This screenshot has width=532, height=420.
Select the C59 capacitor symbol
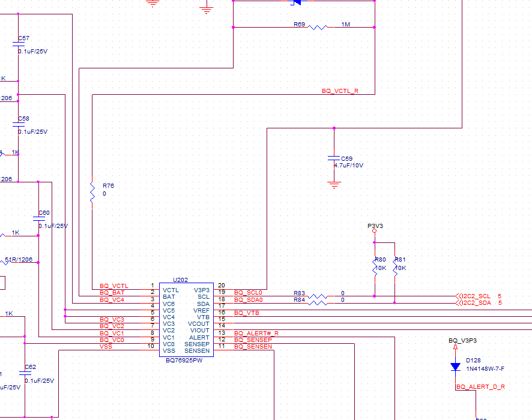tap(334, 158)
